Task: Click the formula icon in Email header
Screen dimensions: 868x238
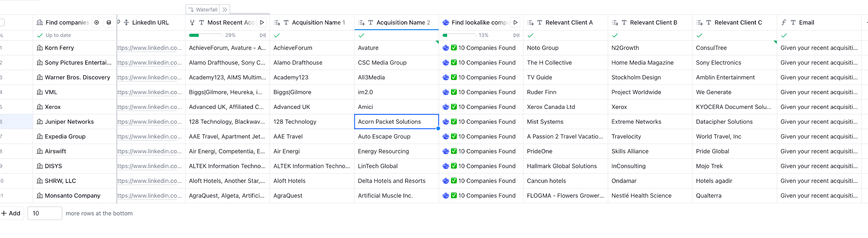Action: point(784,22)
